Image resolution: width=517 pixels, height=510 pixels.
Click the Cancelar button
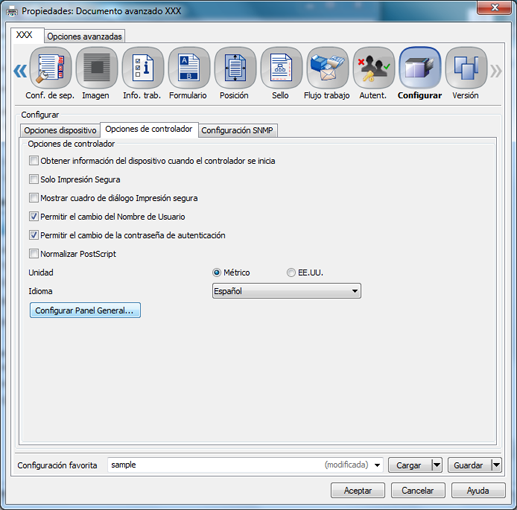[x=418, y=491]
